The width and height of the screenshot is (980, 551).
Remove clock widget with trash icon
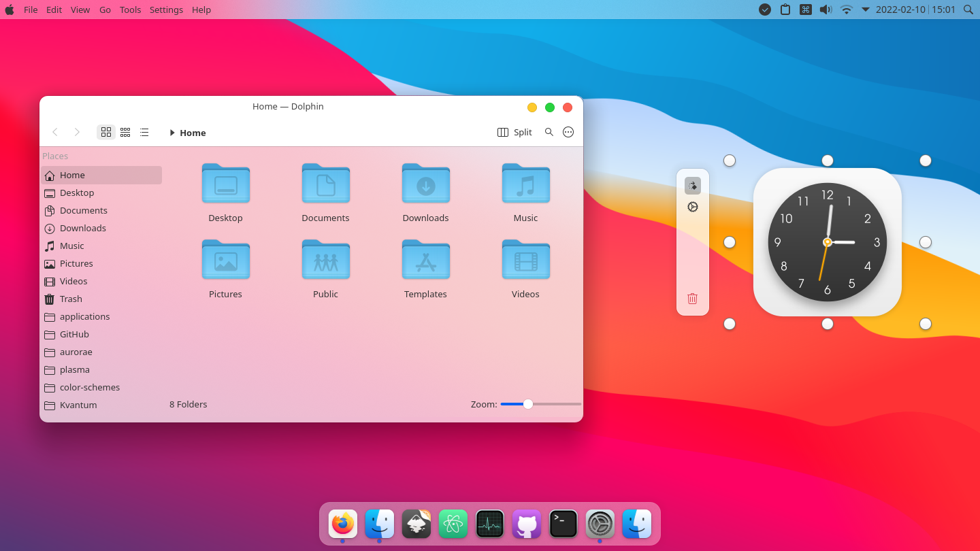pos(693,299)
